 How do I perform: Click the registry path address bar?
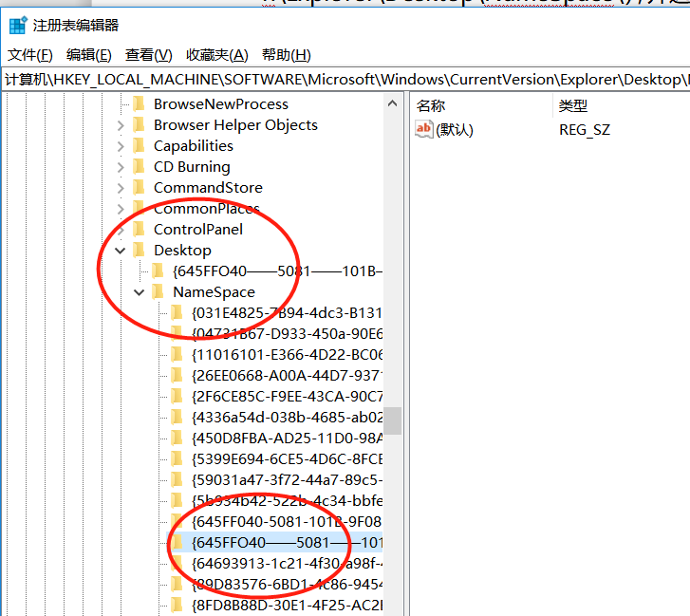(345, 80)
